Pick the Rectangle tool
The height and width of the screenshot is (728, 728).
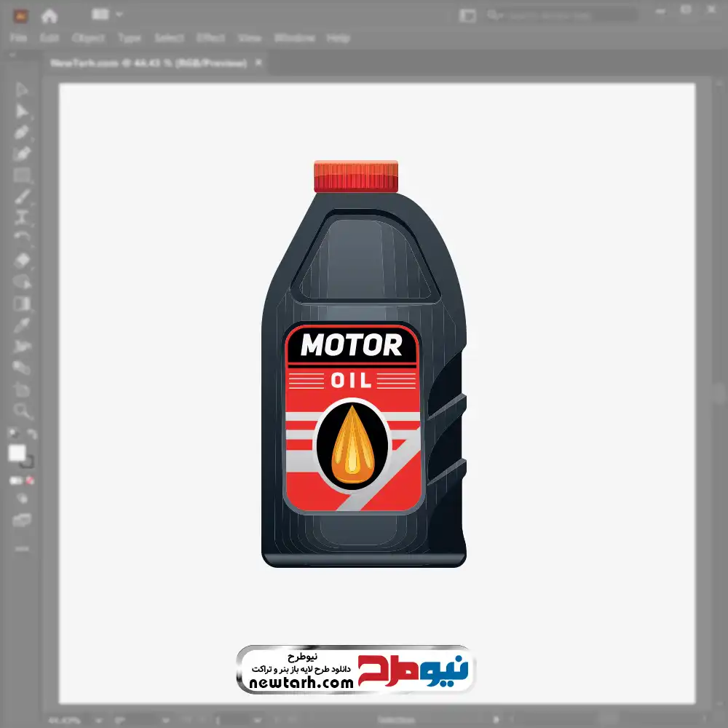coord(22,175)
